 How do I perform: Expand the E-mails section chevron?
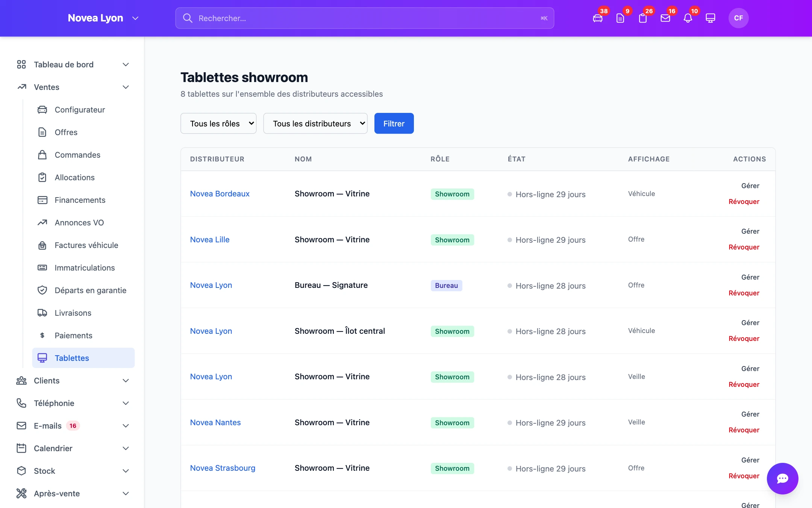(126, 426)
